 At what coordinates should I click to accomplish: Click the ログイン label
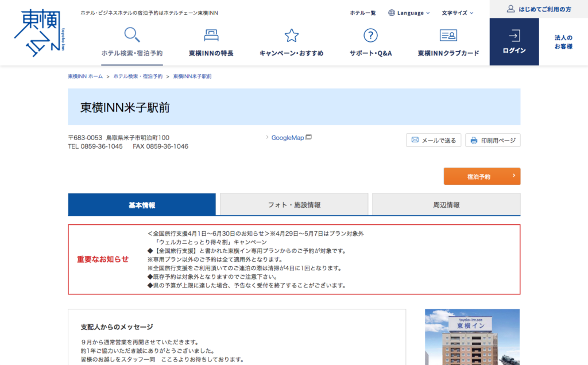click(514, 51)
